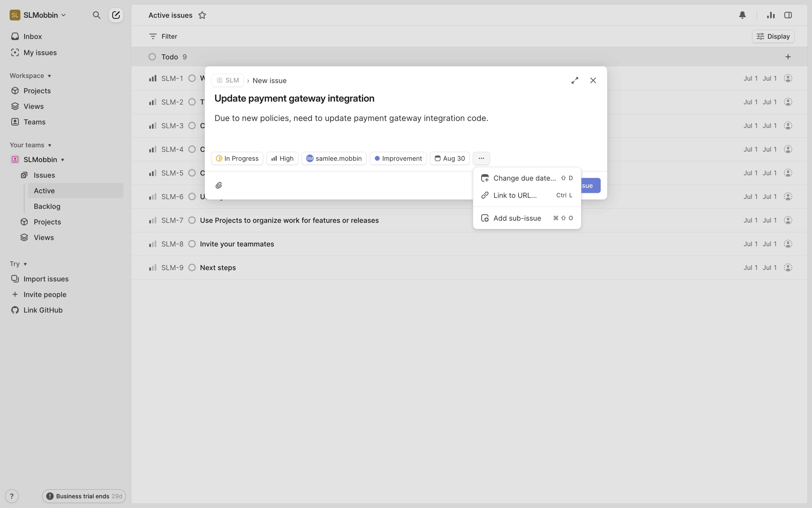This screenshot has width=812, height=508.
Task: Open workspace Views in sidebar
Action: point(33,106)
